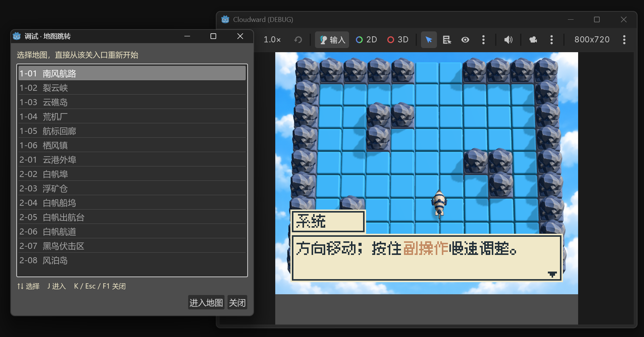The width and height of the screenshot is (644, 337).
Task: Click the 800x720 resolution label
Action: (592, 40)
